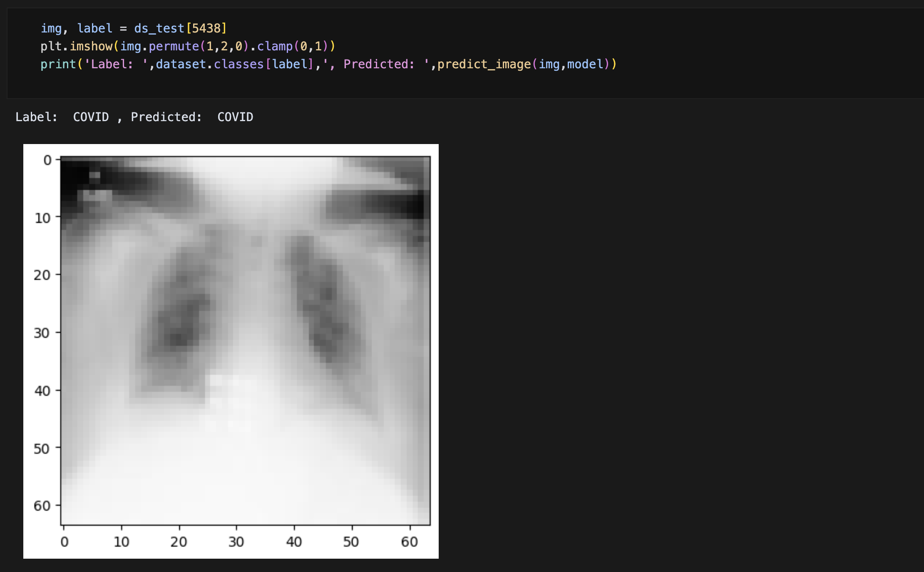Click the 'img, label' variable assignment
924x572 pixels.
pyautogui.click(x=76, y=28)
